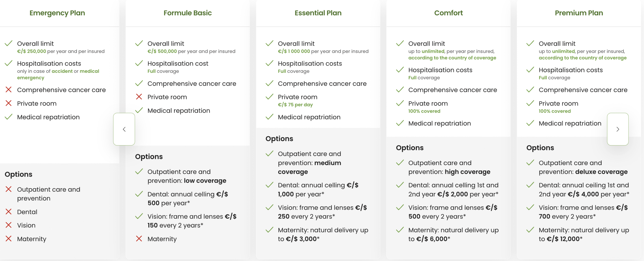Click the Options heading in Emergency Plan

[18, 174]
